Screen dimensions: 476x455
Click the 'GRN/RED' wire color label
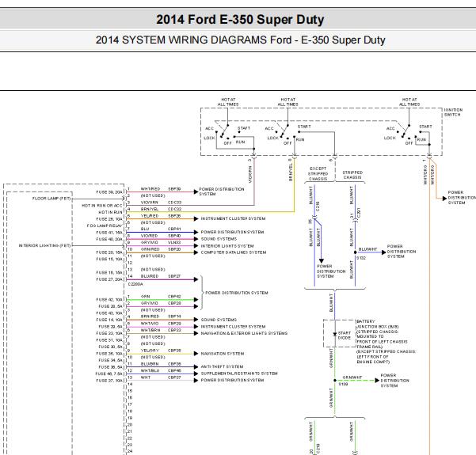click(x=150, y=249)
